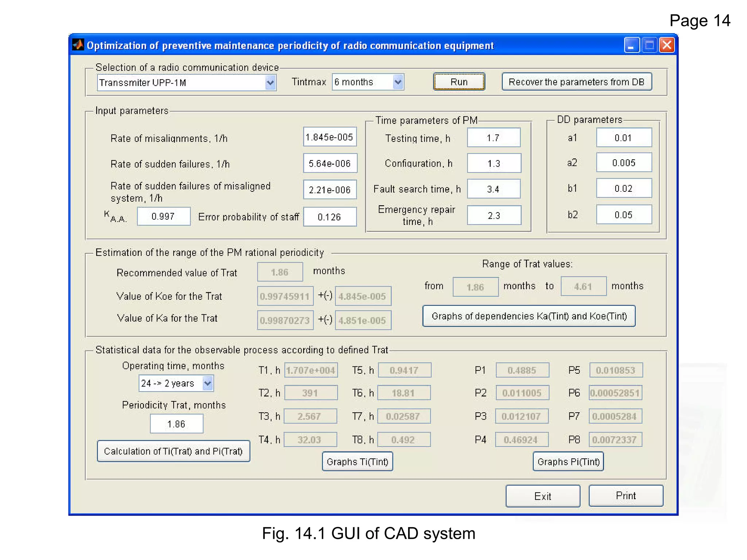
Task: Expand the Tintmax 6 months dropdown
Action: 368,82
